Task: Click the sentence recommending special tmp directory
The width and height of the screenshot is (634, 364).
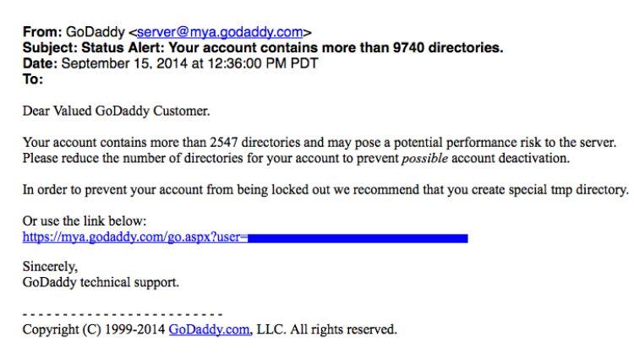Action: (325, 190)
